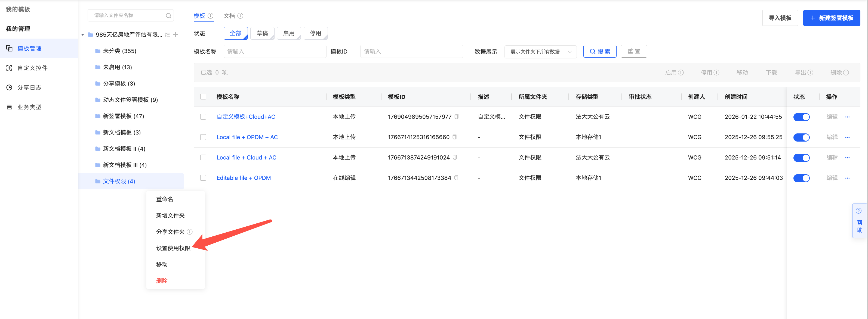Click the 模板名称 input field

(275, 51)
